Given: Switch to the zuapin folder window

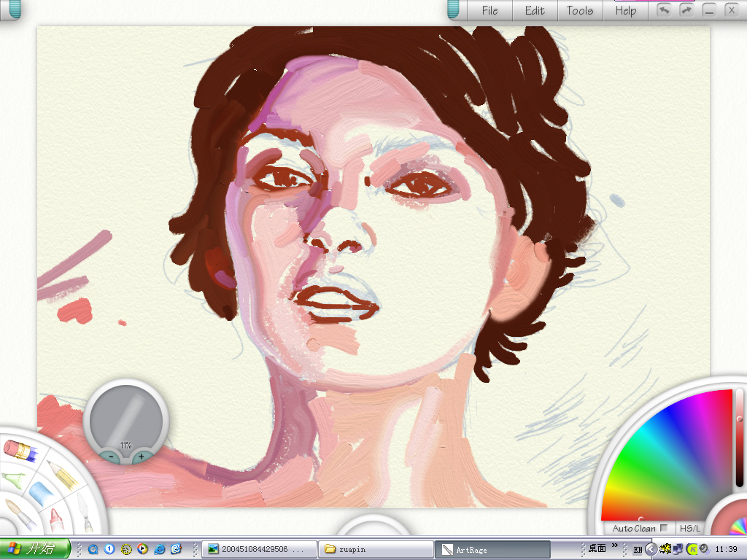Looking at the screenshot, I should point(376,549).
